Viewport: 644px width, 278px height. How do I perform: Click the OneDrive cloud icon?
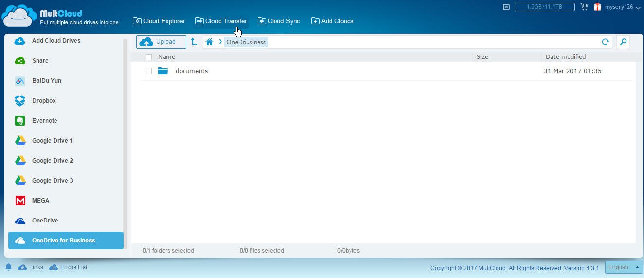point(20,221)
